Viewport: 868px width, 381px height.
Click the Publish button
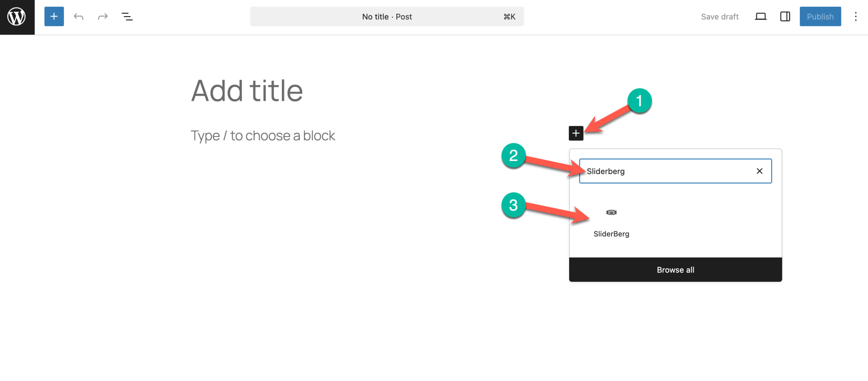820,17
